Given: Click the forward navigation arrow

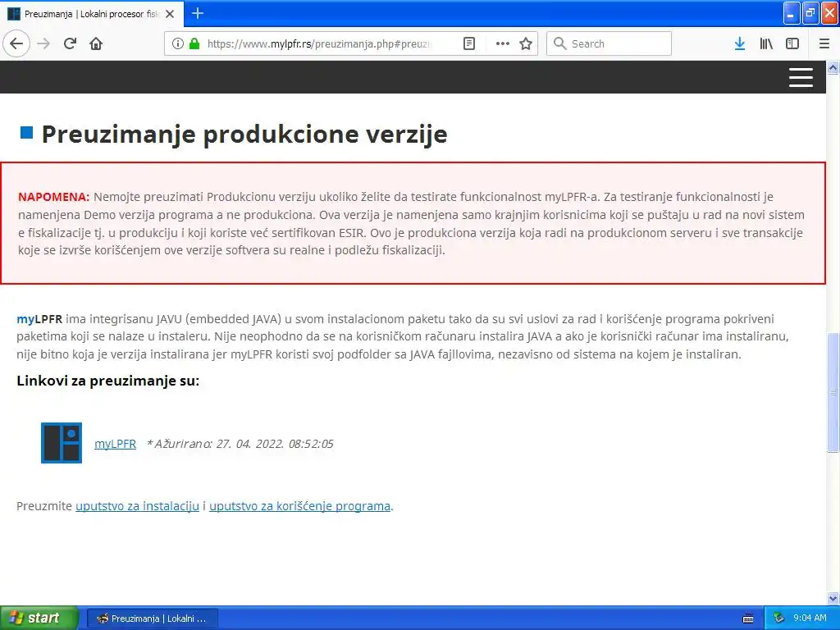Looking at the screenshot, I should tap(44, 43).
